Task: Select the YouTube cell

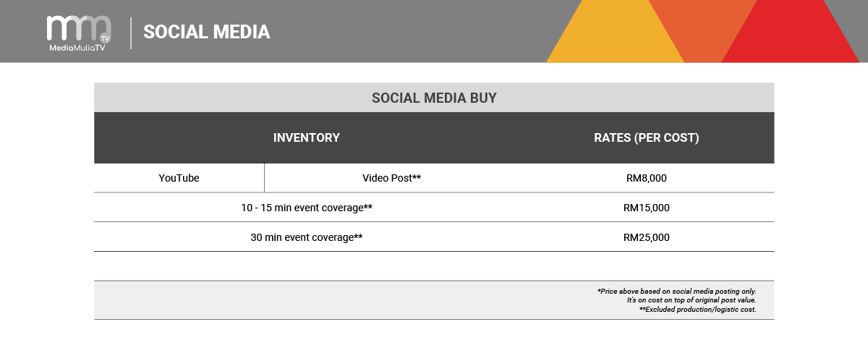Action: tap(179, 178)
